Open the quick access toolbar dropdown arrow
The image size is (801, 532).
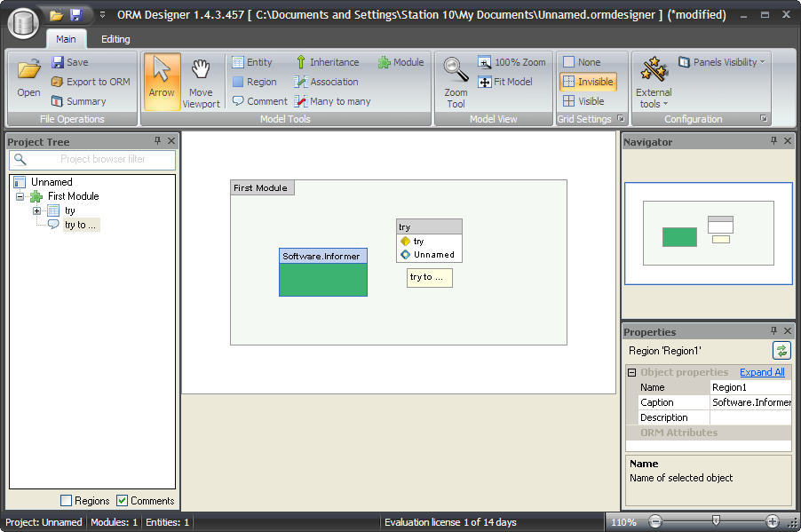tap(102, 15)
